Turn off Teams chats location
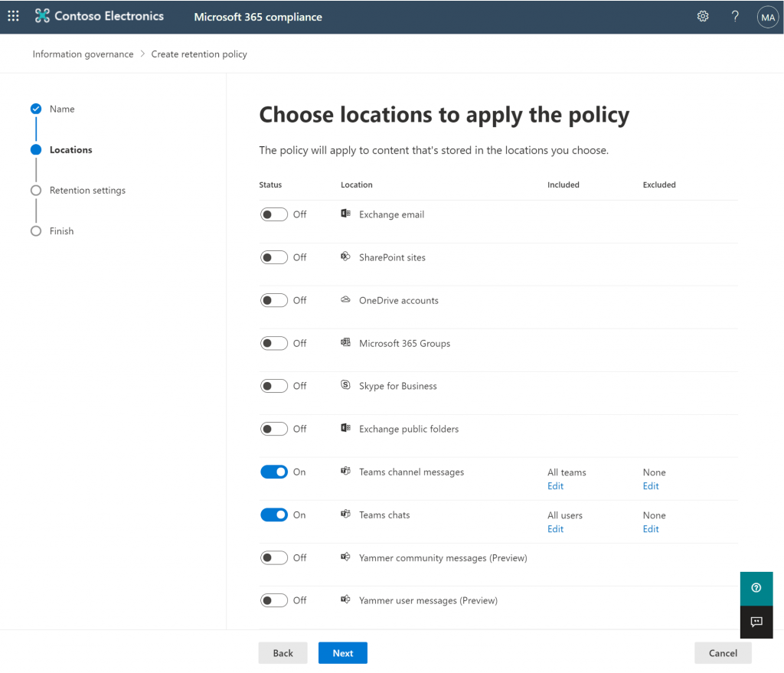Viewport: 784px width, 673px height. click(x=274, y=515)
